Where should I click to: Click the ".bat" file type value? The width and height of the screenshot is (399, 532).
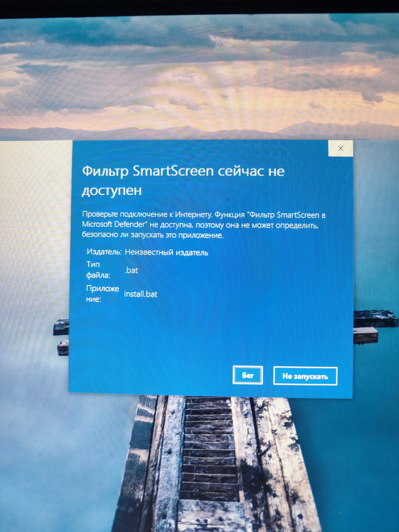tap(131, 270)
